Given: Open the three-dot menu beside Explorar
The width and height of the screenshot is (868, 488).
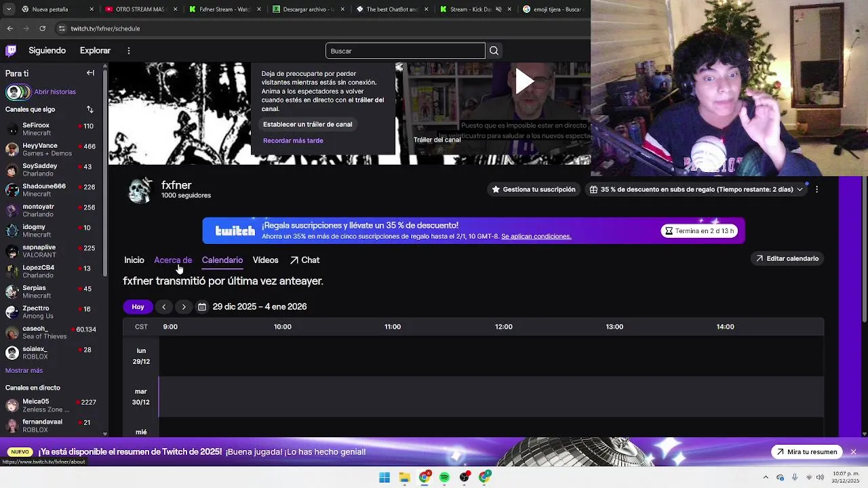Looking at the screenshot, I should point(128,50).
